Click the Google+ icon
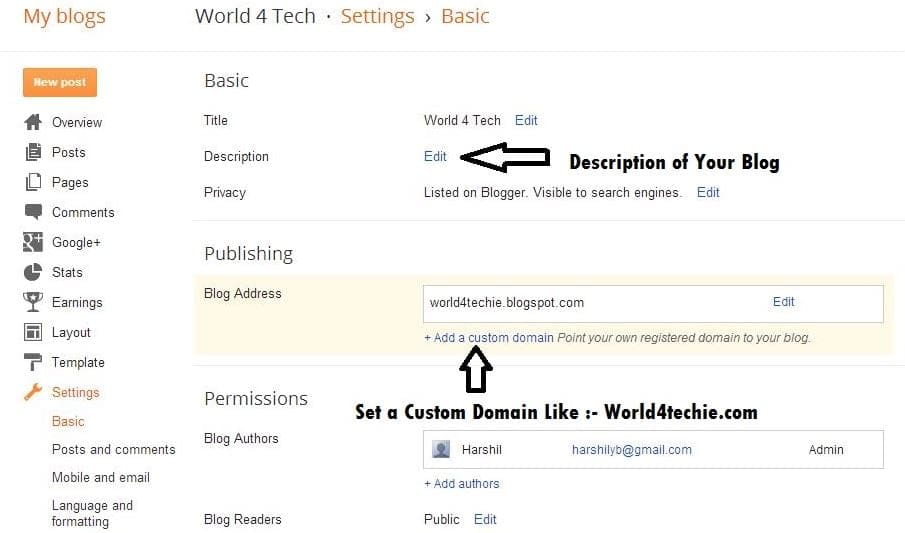 pyautogui.click(x=33, y=242)
